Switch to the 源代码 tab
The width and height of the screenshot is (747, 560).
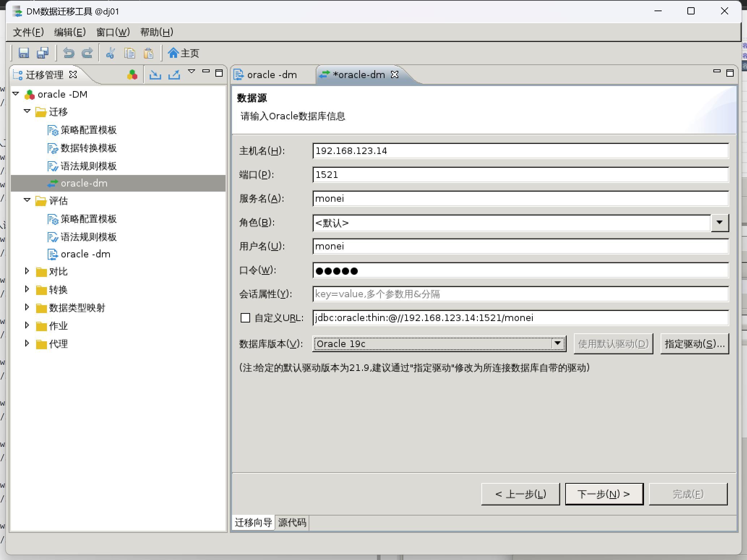292,522
